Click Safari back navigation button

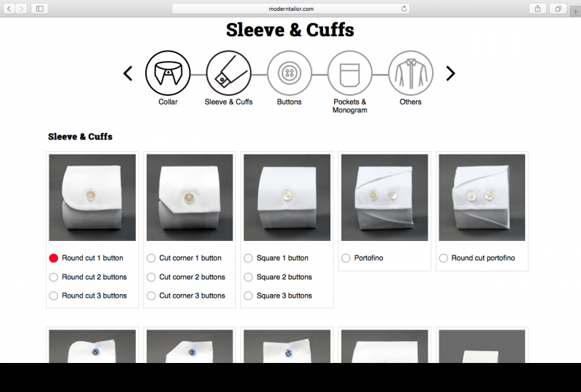9,9
